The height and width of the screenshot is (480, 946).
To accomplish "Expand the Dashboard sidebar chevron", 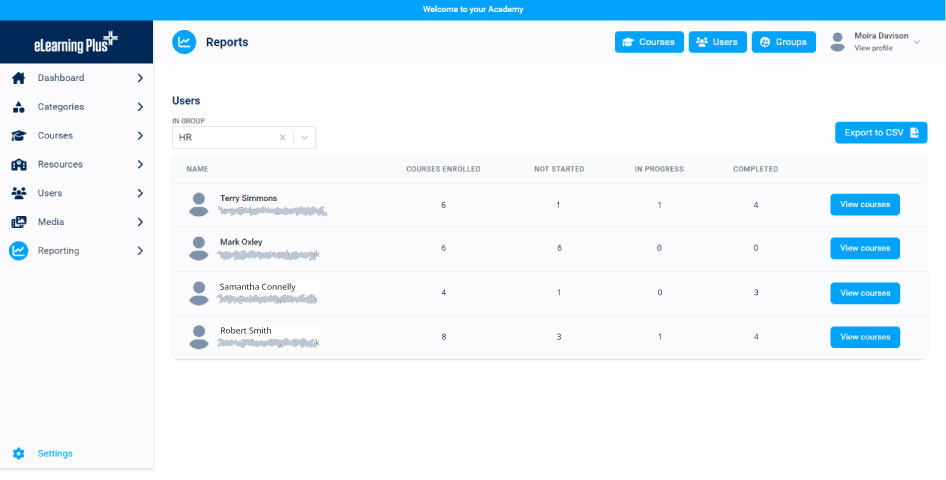I will click(140, 78).
